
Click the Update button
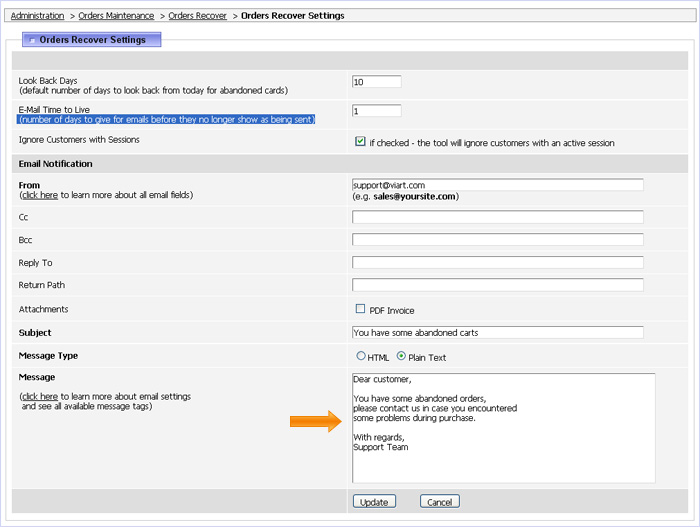pyautogui.click(x=374, y=502)
